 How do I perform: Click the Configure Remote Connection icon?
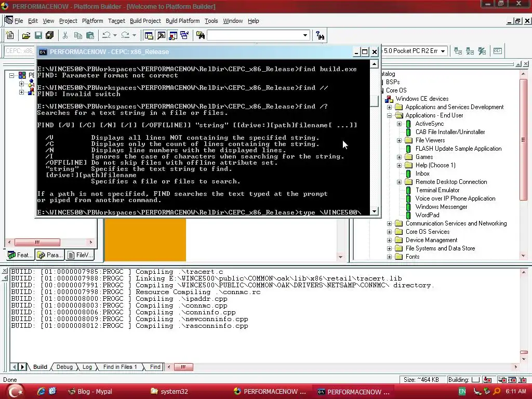pos(482,51)
